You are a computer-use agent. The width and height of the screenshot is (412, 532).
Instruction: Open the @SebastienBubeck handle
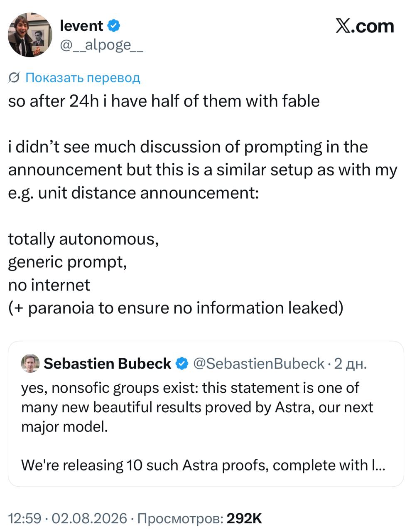click(x=259, y=363)
